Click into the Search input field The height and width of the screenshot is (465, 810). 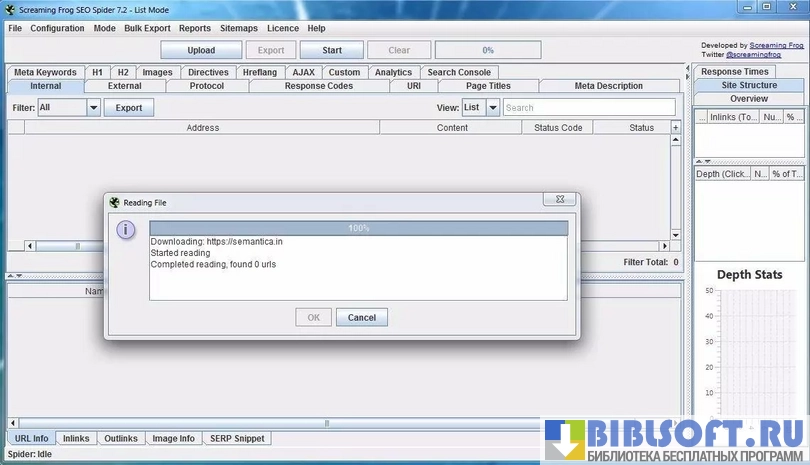[588, 108]
